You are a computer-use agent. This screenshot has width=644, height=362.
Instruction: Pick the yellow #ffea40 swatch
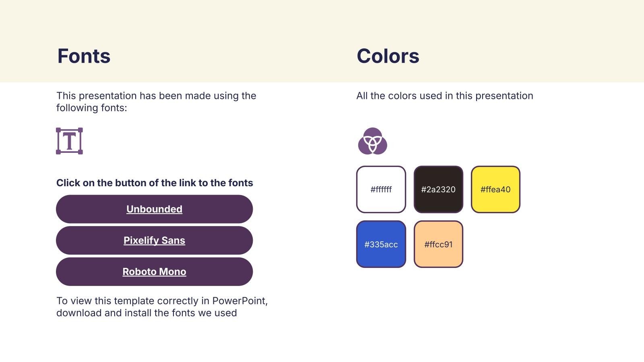(x=495, y=189)
